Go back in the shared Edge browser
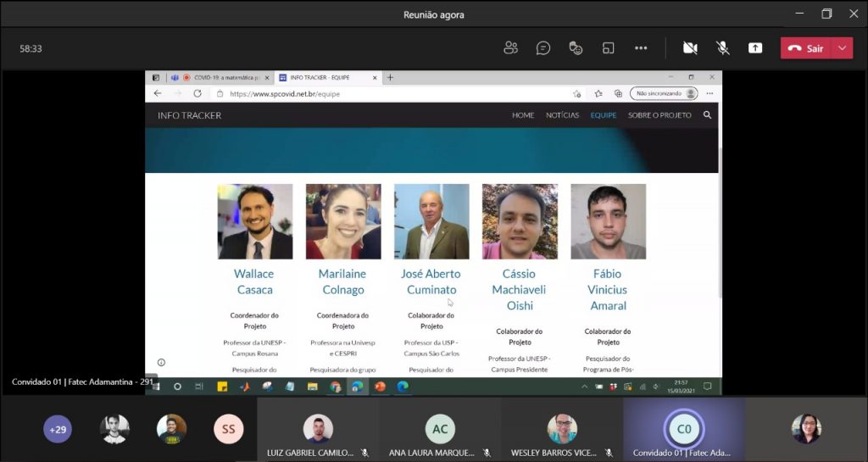 click(158, 93)
